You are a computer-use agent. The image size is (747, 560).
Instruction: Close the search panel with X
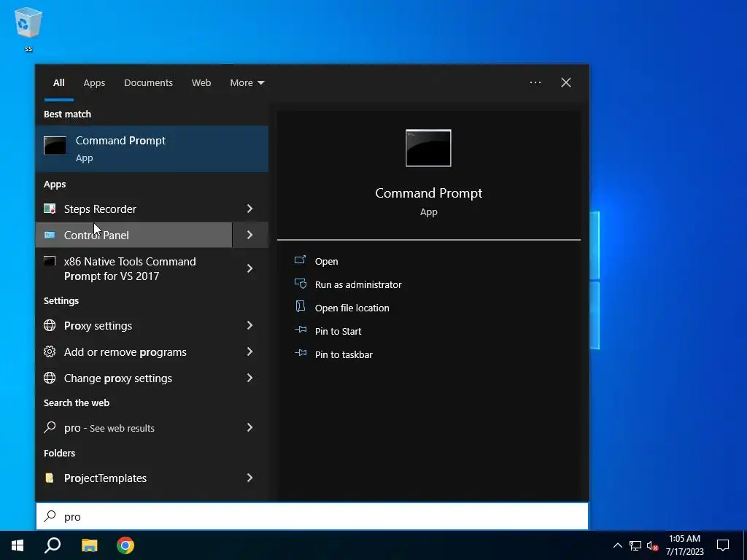pyautogui.click(x=566, y=82)
